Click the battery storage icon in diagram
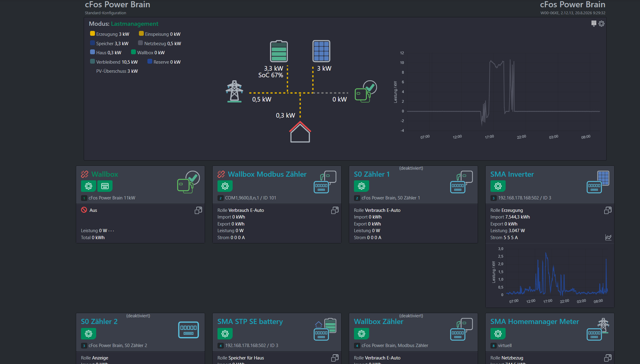This screenshot has width=640, height=364. coord(279,51)
